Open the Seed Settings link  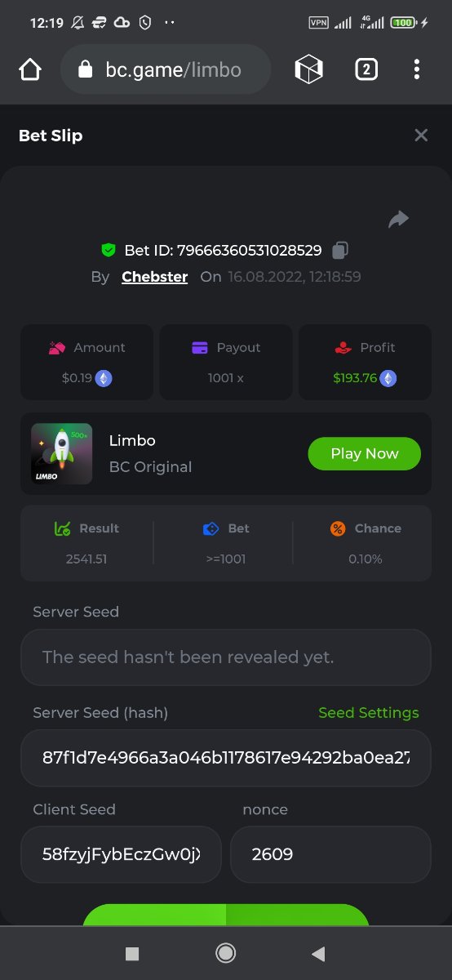pyautogui.click(x=369, y=713)
